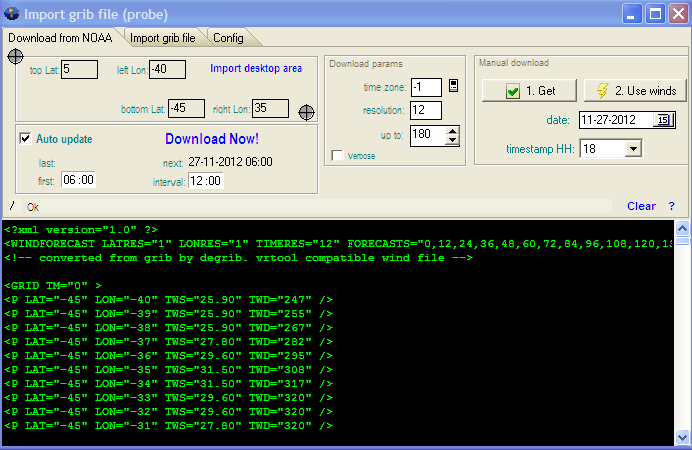Image resolution: width=692 pixels, height=450 pixels.
Task: Click the Clear link above output
Action: coord(641,206)
